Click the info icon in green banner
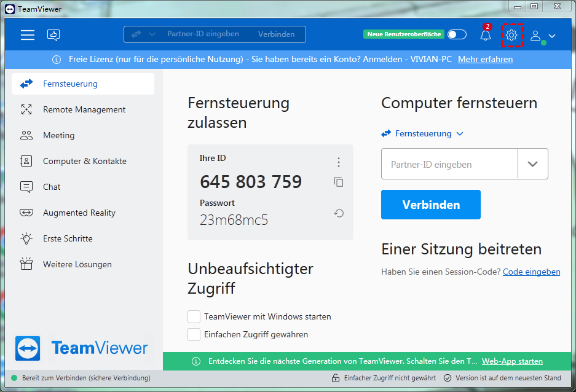The height and width of the screenshot is (392, 576). coord(196,361)
